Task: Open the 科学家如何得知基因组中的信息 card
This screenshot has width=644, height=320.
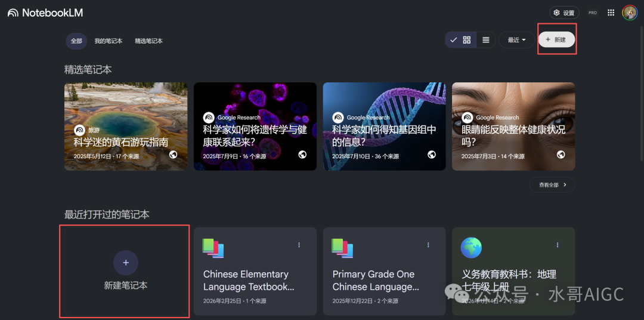Action: click(384, 127)
